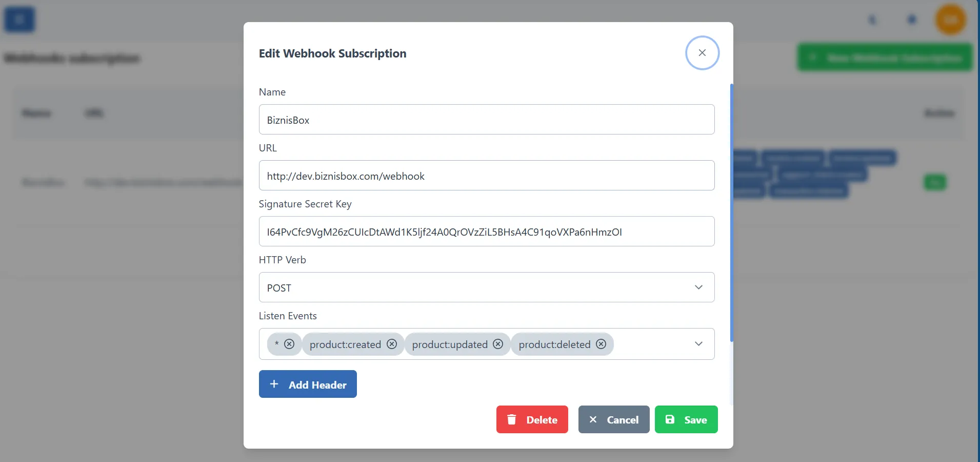Click the notification icon in the header
Viewport: 980px width, 462px height.
pos(911,19)
